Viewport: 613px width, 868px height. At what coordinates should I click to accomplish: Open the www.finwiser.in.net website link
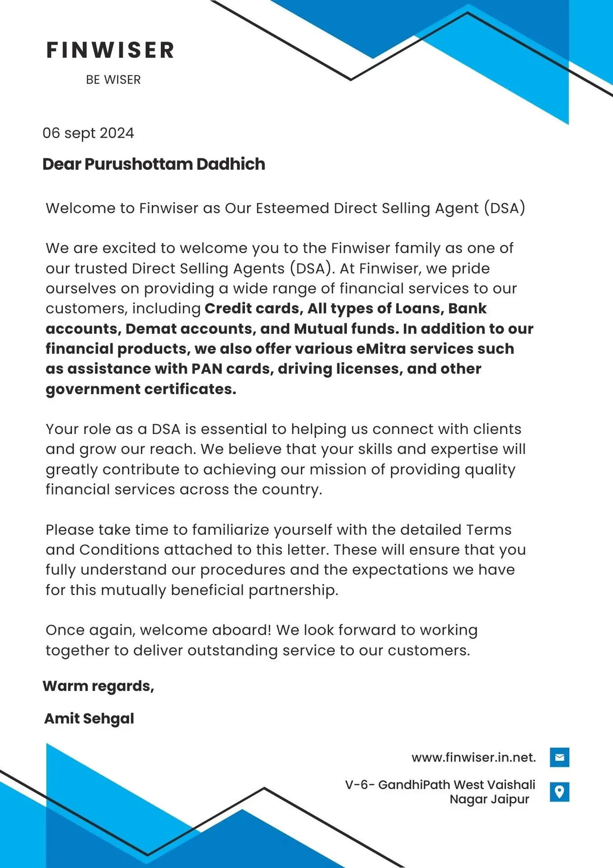473,757
